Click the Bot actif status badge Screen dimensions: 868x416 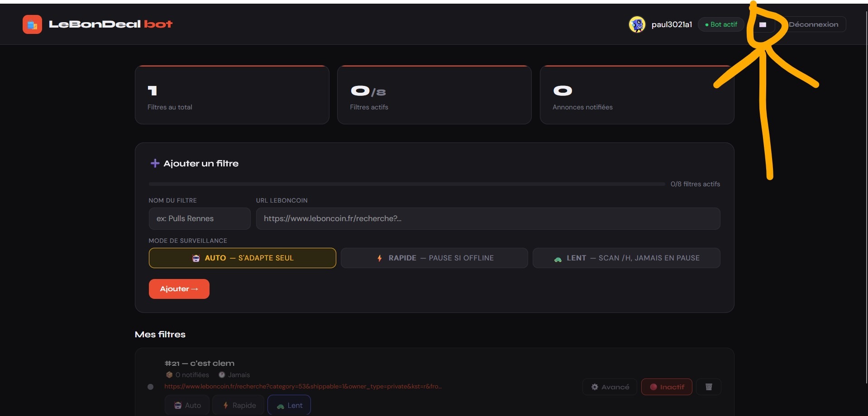pos(721,24)
